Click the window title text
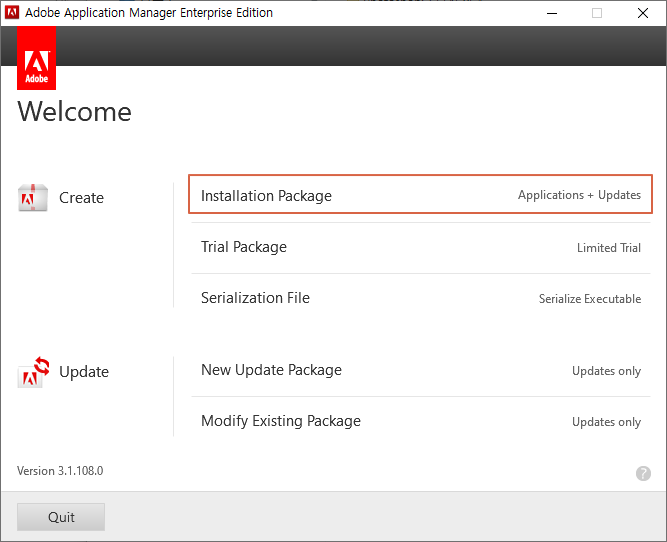Image resolution: width=667 pixels, height=542 pixels. (149, 13)
